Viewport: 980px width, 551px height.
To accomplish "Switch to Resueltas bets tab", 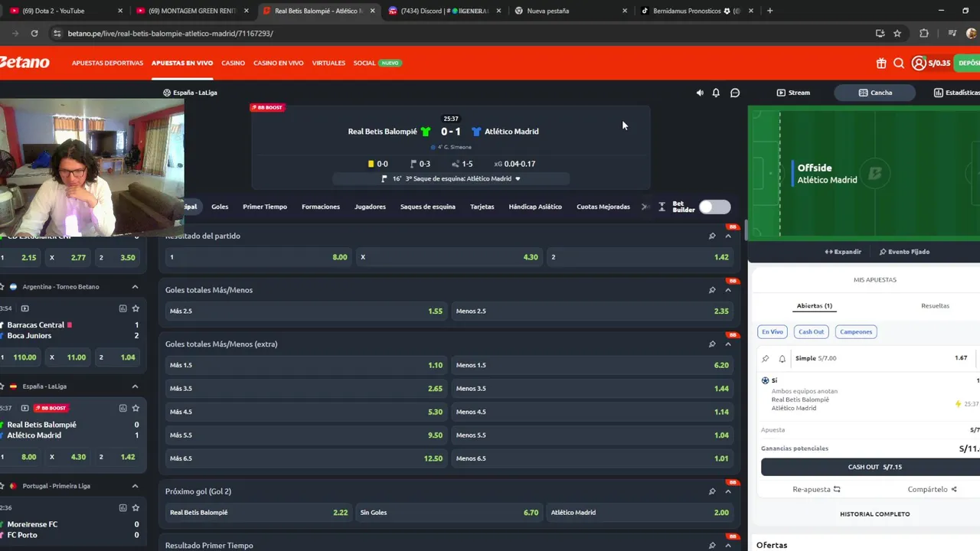I will click(x=935, y=305).
